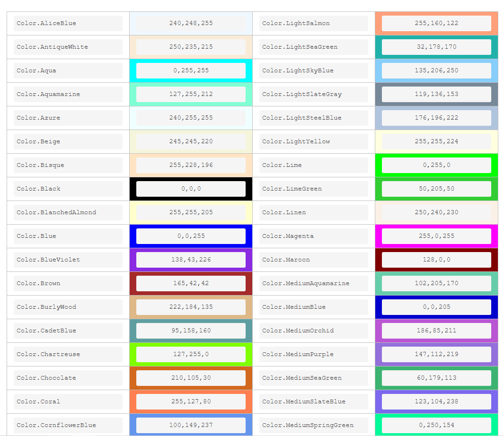
Task: Click the Color.BlueViolet name
Action: pos(68,260)
